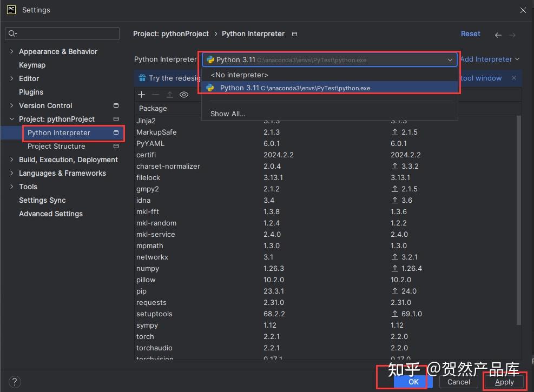Click the upgrade arrow in the pip row
The width and height of the screenshot is (534, 392).
pos(395,291)
